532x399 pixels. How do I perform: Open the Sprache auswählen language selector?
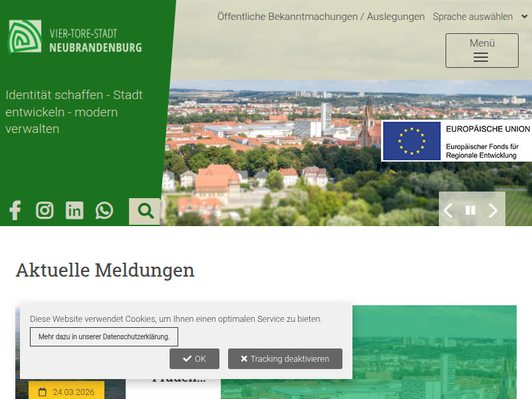pyautogui.click(x=477, y=17)
